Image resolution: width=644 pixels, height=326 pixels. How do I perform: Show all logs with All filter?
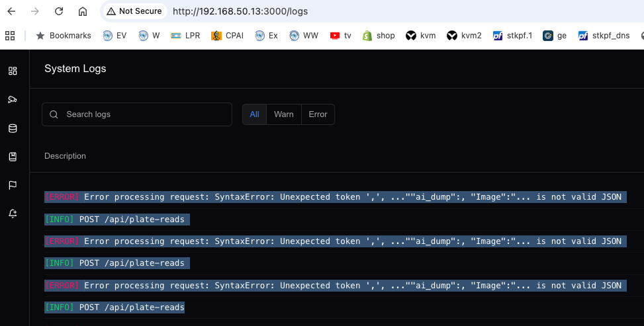click(x=254, y=114)
